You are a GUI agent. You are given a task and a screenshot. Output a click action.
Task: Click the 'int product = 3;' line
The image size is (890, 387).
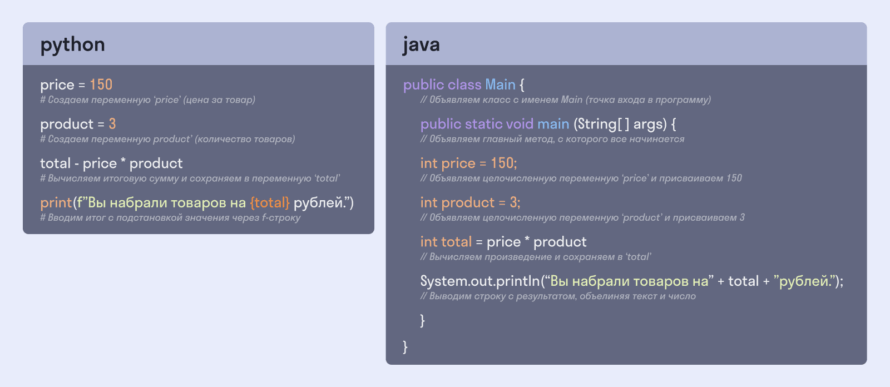[471, 203]
